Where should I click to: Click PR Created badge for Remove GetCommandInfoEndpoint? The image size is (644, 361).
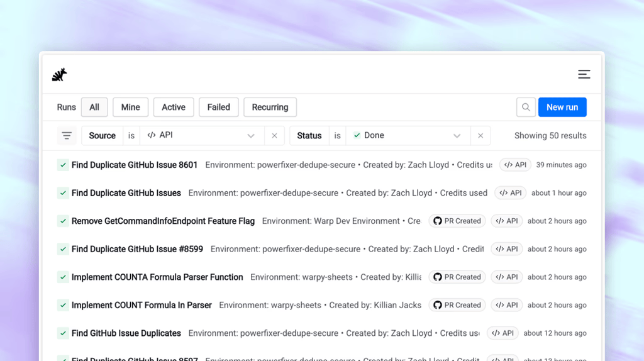pyautogui.click(x=457, y=221)
